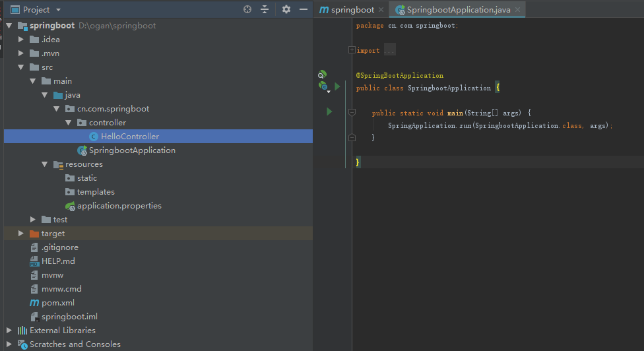Expand External Libraries node
This screenshot has height=351, width=644.
tap(9, 330)
